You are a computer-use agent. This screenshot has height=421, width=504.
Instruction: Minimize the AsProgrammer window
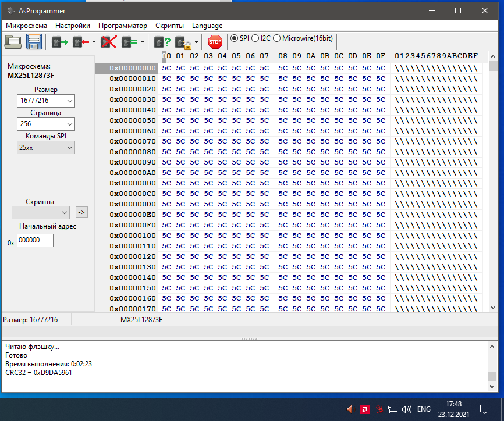432,10
